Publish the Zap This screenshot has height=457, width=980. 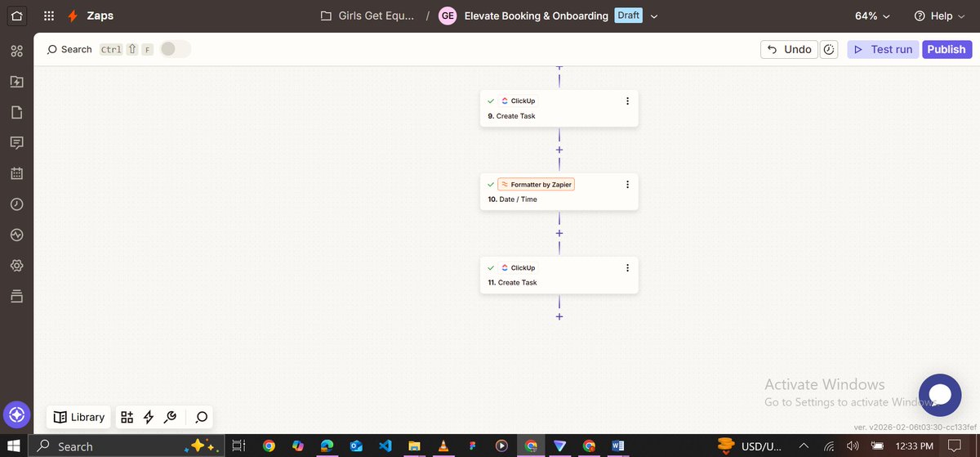[947, 49]
